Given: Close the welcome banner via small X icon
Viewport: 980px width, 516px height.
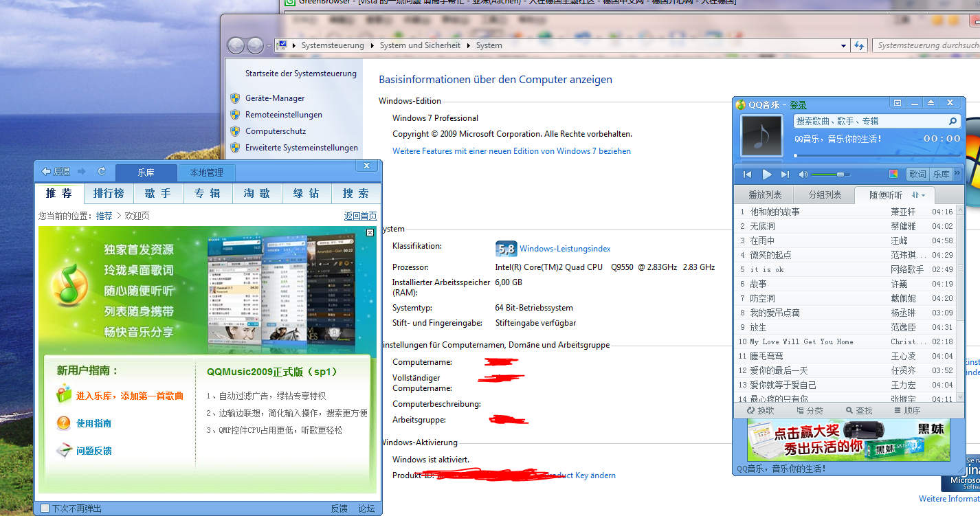Looking at the screenshot, I should tap(370, 232).
